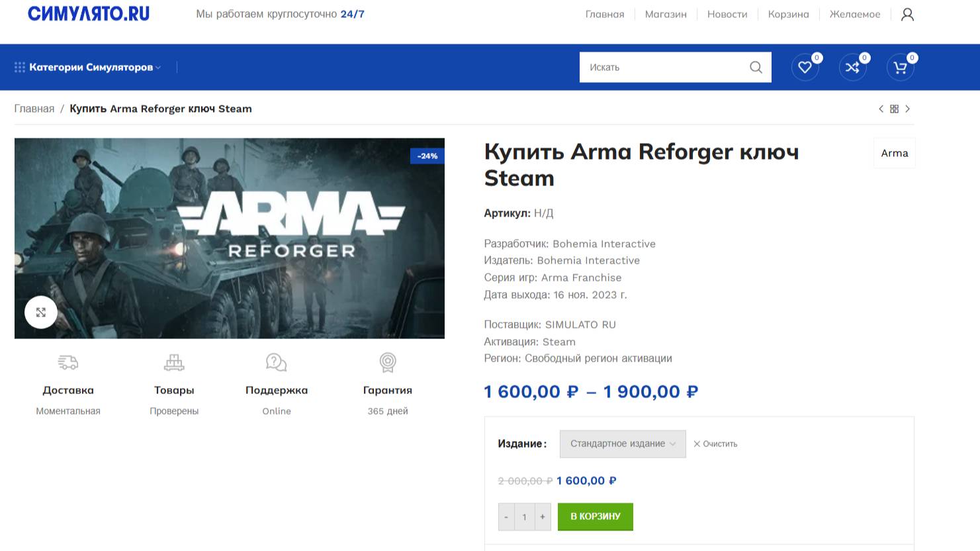Clear edition selection with Очистить
The height and width of the screenshot is (551, 980).
[x=715, y=444]
